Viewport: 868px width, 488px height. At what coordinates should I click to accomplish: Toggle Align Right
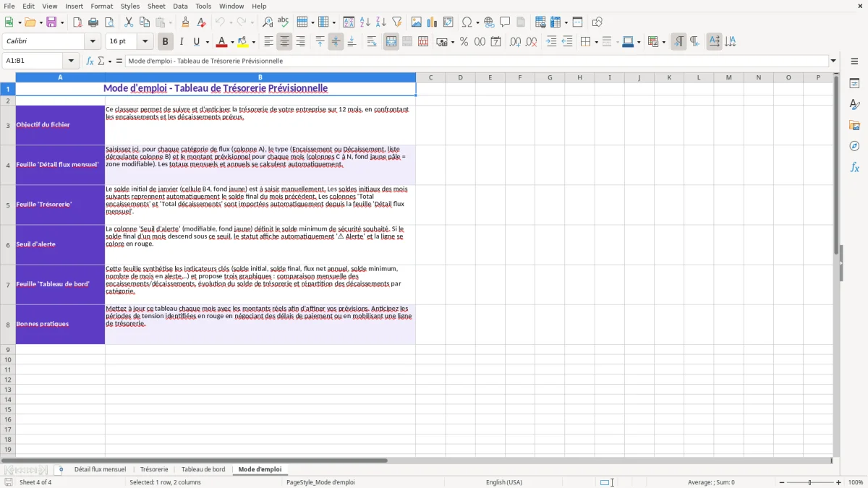click(300, 42)
